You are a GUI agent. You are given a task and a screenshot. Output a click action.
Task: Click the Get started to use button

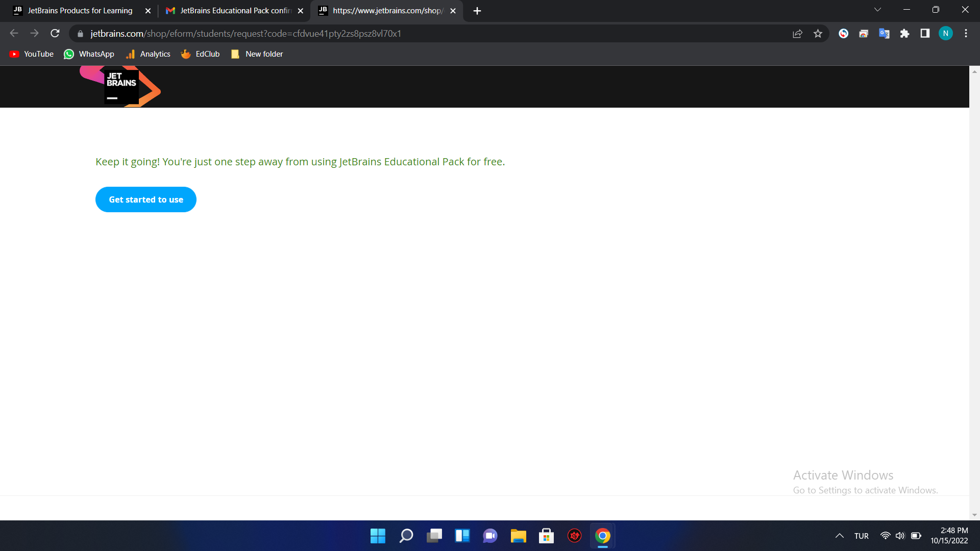click(x=146, y=199)
